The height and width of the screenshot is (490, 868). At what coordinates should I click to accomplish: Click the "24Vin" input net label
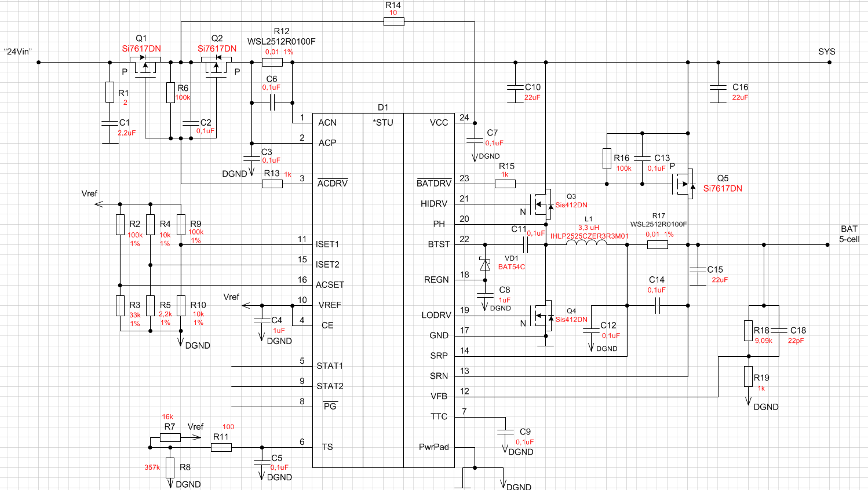coord(18,52)
